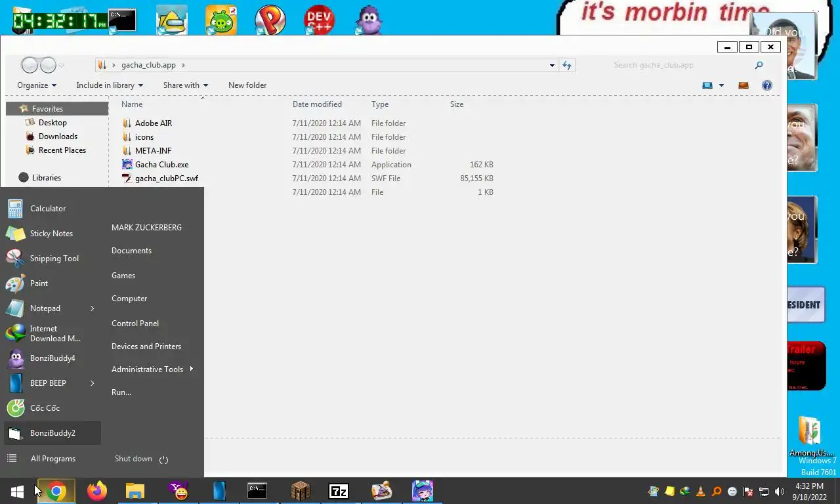Open the Minecraft taskbar icon
Viewport: 840px width, 504px height.
coord(301,491)
